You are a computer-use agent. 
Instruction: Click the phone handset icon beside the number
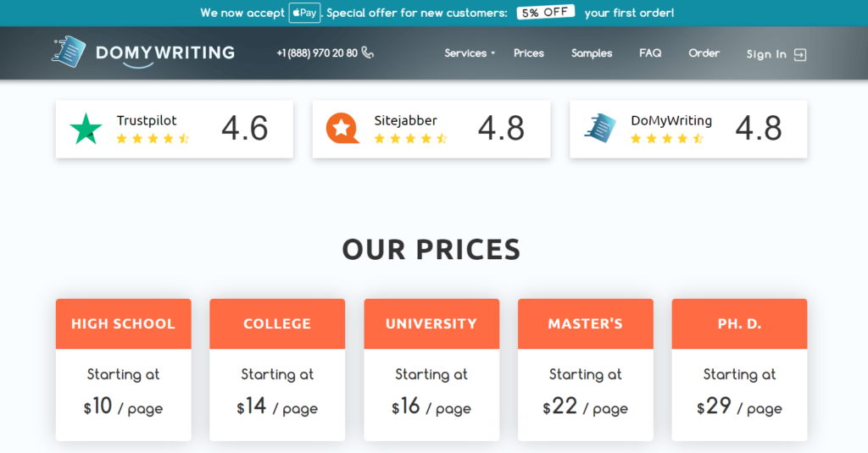[368, 52]
